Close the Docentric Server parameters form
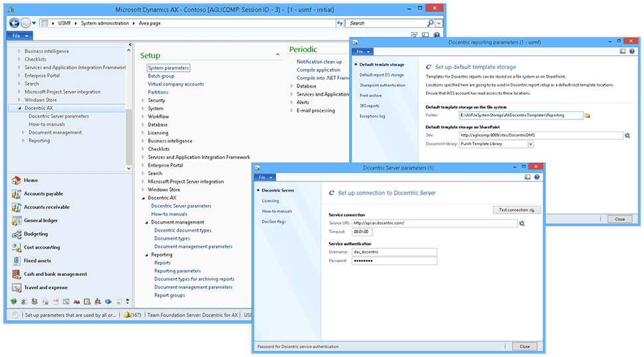Image resolution: width=644 pixels, height=357 pixels. [x=524, y=347]
